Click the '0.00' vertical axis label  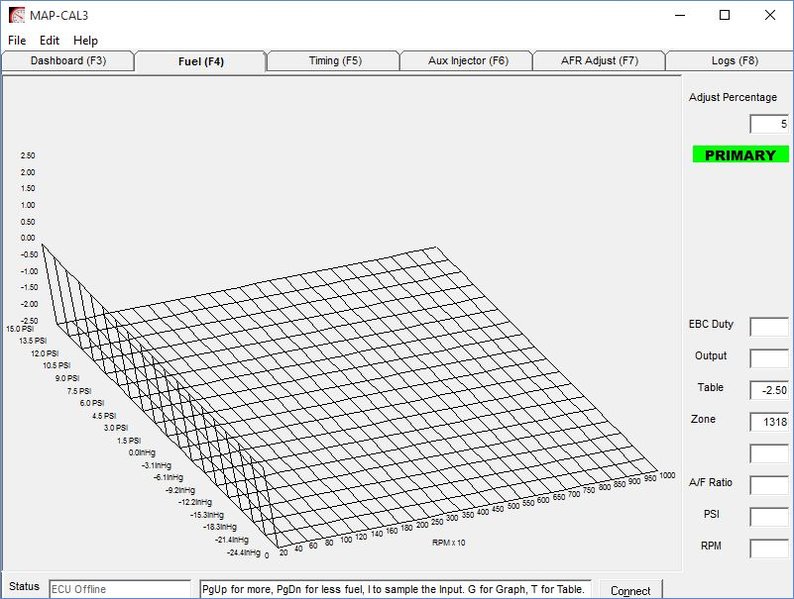[x=28, y=238]
